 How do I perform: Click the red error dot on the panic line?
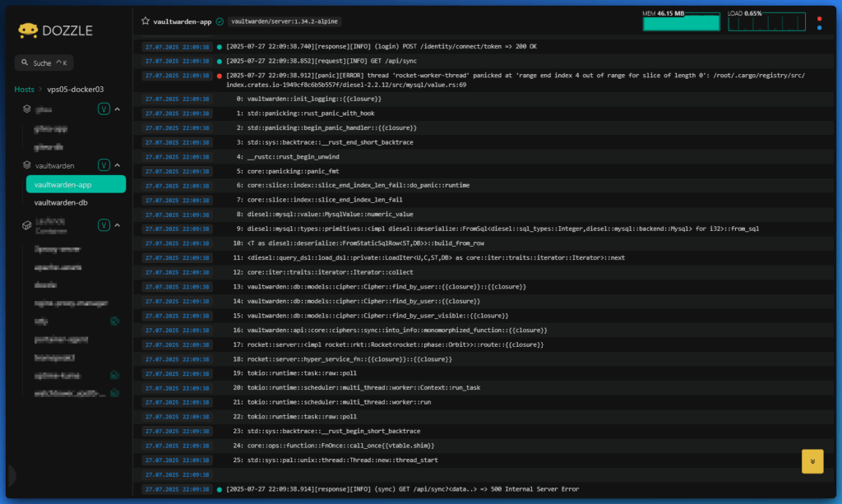coord(219,76)
